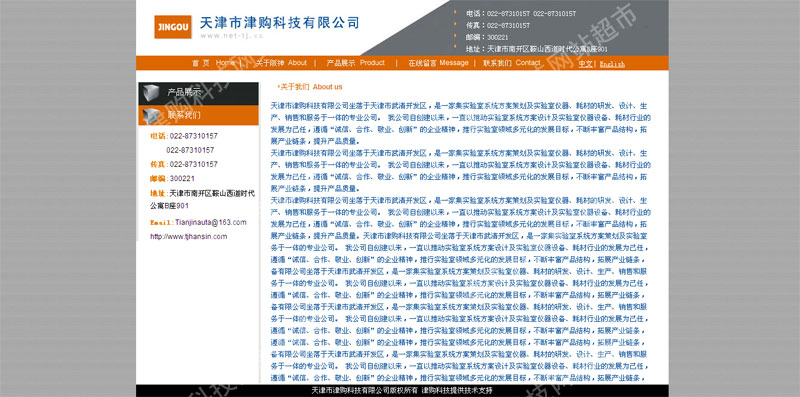Image resolution: width=800 pixels, height=397 pixels.
Task: Click the cube icon beside 联系我们
Action: (x=151, y=115)
